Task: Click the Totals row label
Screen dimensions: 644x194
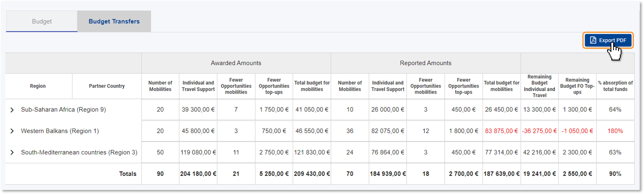Action: pyautogui.click(x=128, y=174)
